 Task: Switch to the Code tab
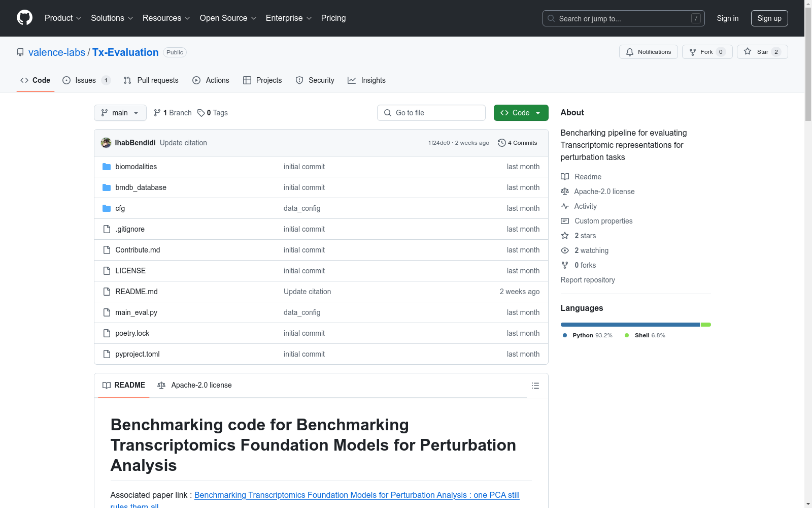click(36, 80)
